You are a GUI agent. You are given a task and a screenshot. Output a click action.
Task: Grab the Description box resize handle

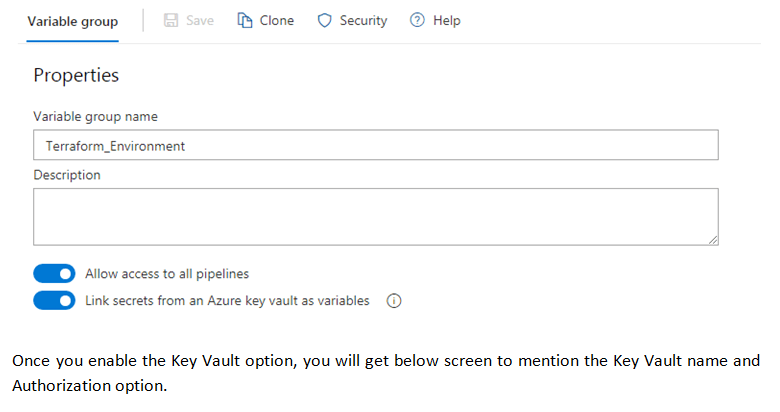point(714,240)
